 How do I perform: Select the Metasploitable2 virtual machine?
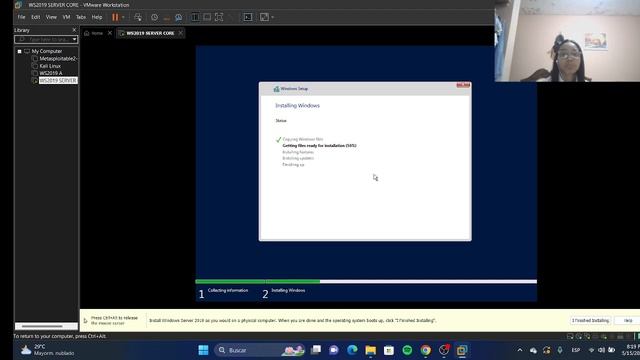coord(58,59)
